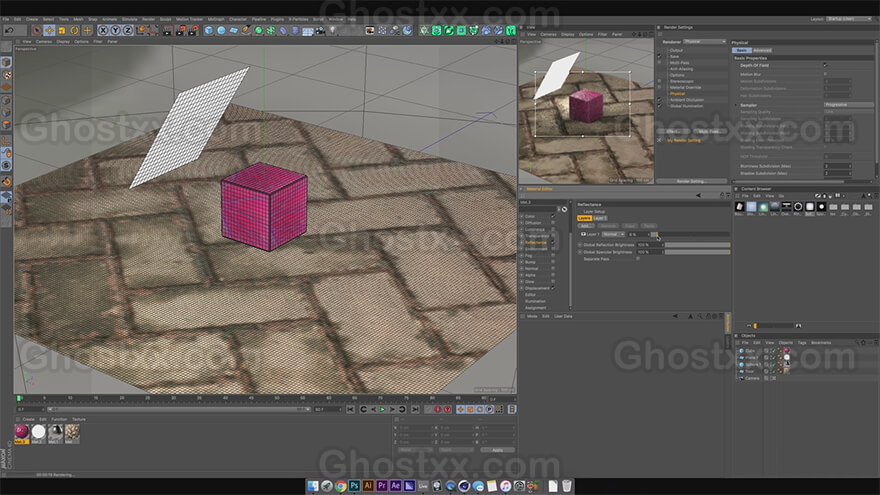The image size is (880, 495).
Task: Switch to the Layers tab in Reflectance
Action: [x=584, y=218]
